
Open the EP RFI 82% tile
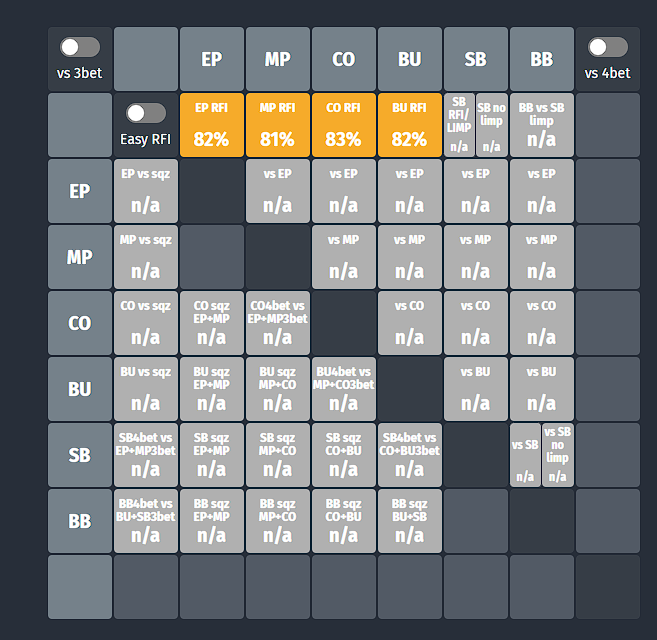[212, 125]
